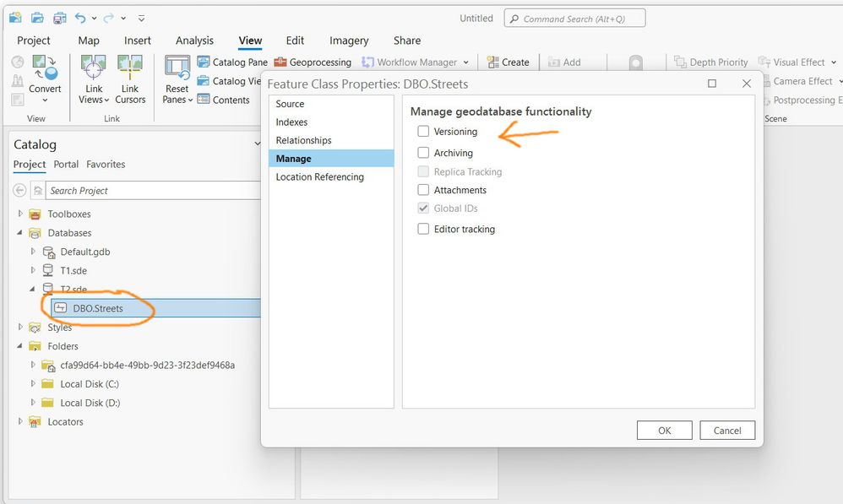Click the Global IDs checkbox
The width and height of the screenshot is (843, 504).
[x=424, y=208]
